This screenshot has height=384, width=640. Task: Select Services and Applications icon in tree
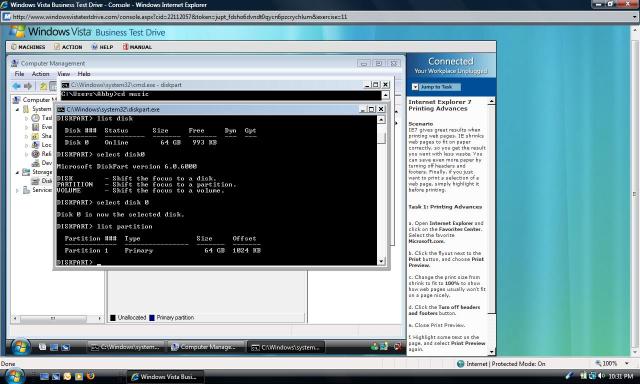point(26,190)
